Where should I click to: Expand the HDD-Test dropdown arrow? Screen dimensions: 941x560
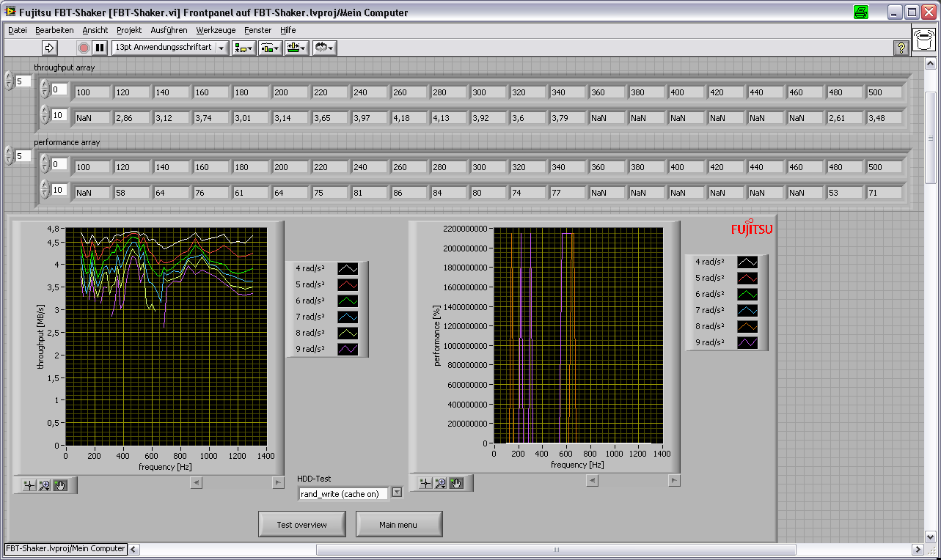[x=398, y=493]
